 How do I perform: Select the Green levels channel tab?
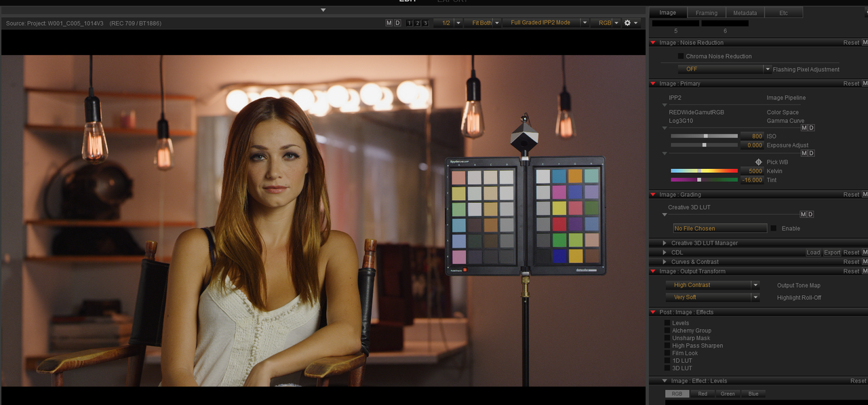pos(728,393)
